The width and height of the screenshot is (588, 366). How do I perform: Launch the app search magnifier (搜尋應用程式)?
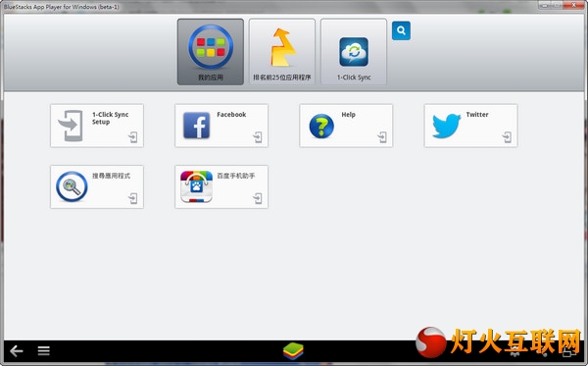[72, 186]
